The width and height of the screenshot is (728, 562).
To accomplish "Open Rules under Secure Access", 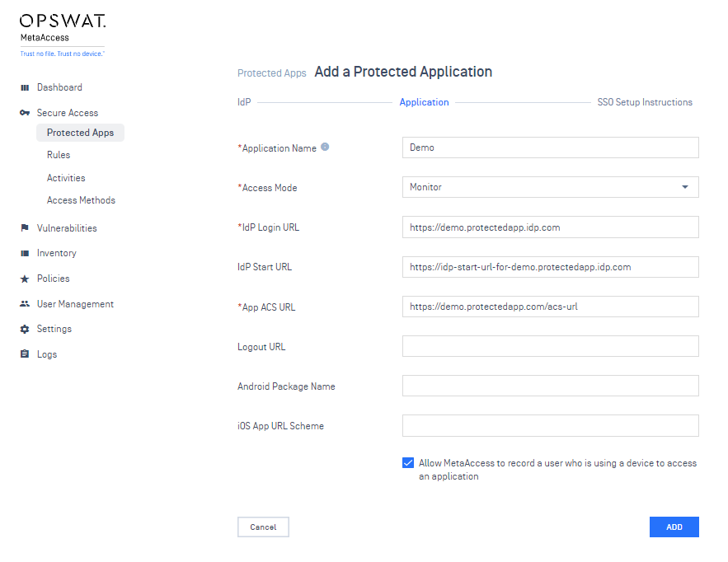I will click(x=59, y=155).
